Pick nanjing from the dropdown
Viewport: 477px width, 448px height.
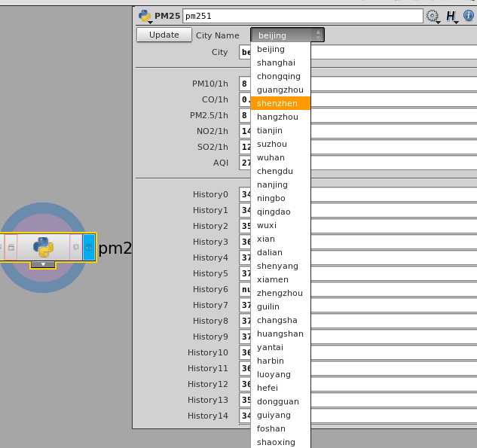(280, 184)
